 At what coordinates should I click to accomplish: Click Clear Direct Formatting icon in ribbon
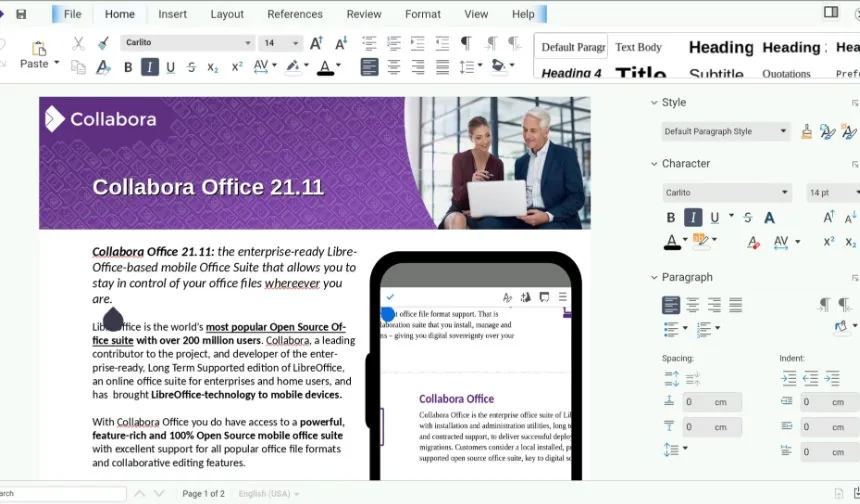click(103, 67)
